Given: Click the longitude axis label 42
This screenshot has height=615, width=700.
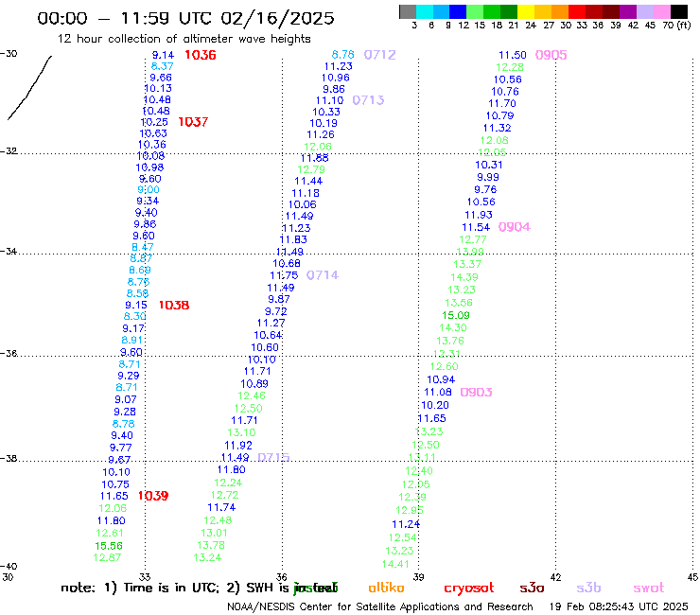Looking at the screenshot, I should pos(555,577).
